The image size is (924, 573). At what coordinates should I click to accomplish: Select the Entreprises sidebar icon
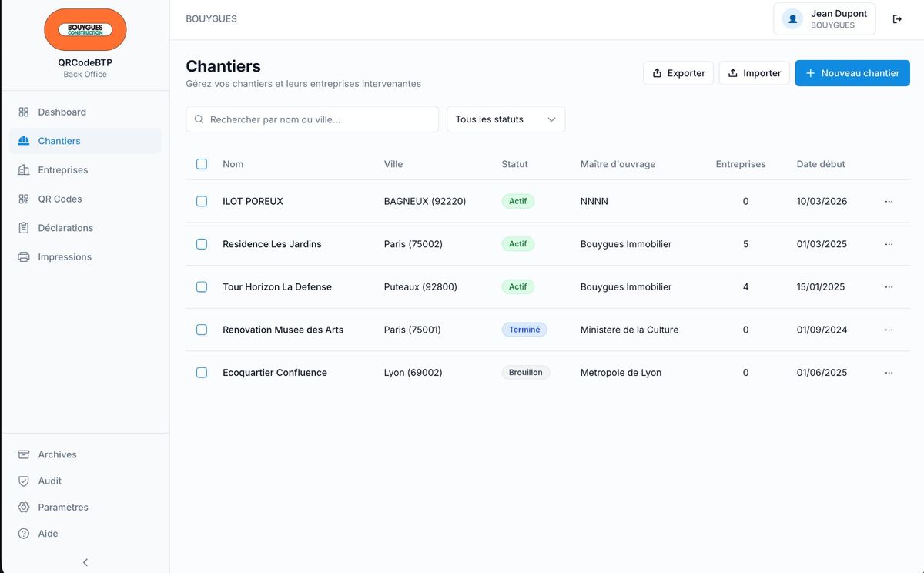tap(23, 169)
